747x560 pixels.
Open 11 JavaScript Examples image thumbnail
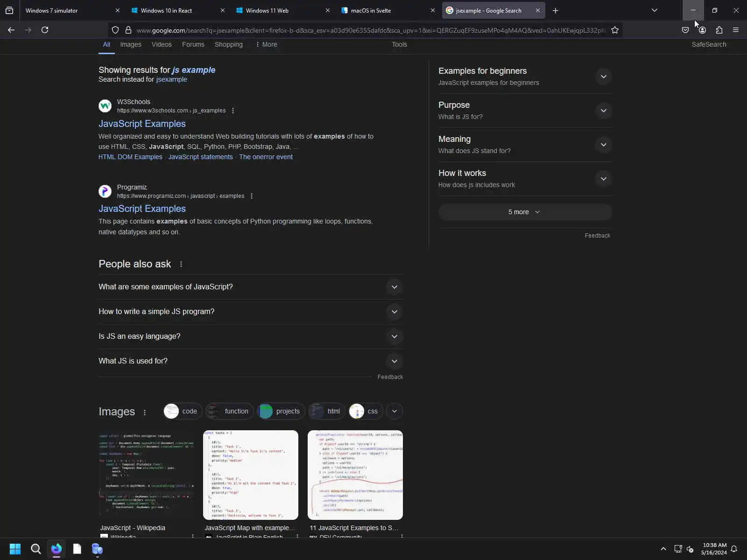point(355,475)
